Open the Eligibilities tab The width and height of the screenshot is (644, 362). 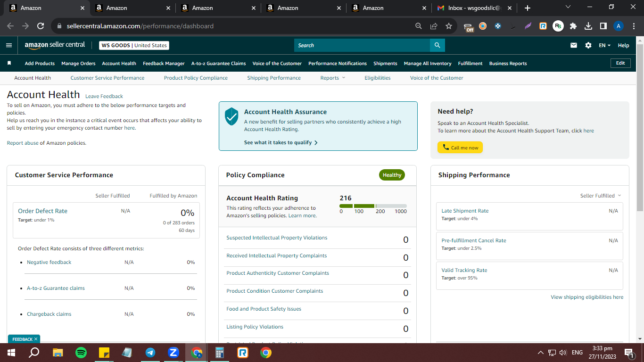pos(378,78)
